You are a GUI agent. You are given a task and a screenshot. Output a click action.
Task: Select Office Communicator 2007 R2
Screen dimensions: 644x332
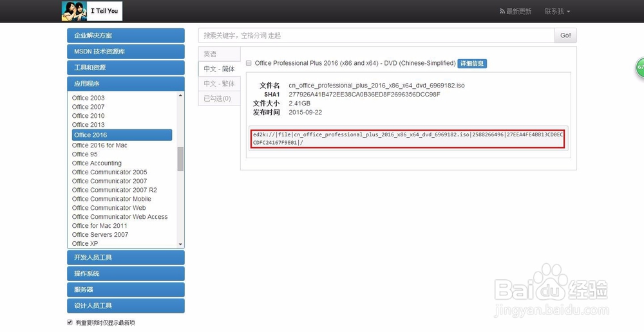click(114, 190)
